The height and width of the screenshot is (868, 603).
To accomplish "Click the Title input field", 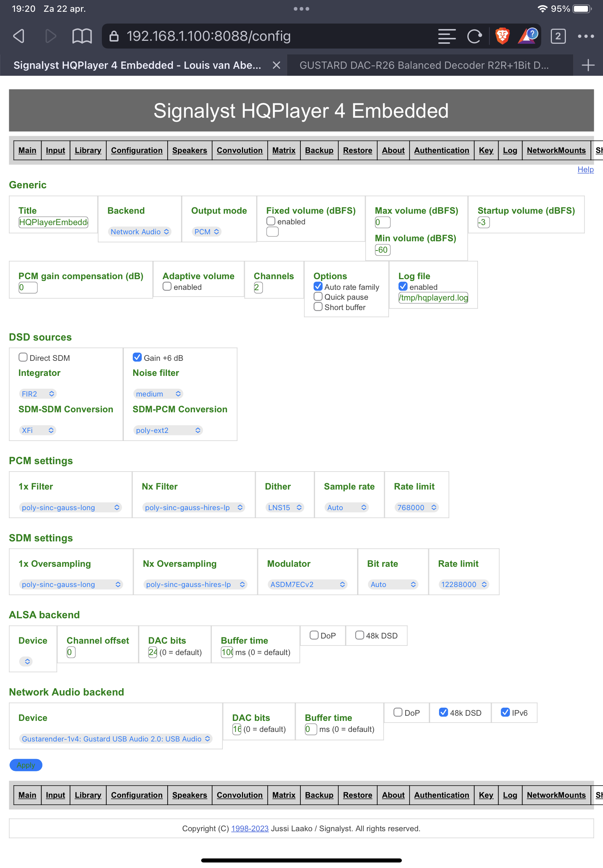I will (x=53, y=222).
